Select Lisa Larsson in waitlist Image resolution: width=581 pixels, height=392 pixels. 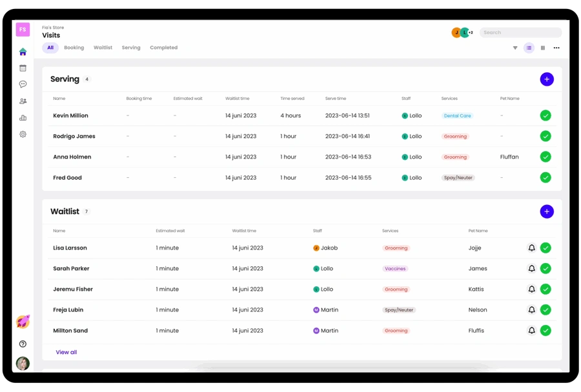pos(301,248)
